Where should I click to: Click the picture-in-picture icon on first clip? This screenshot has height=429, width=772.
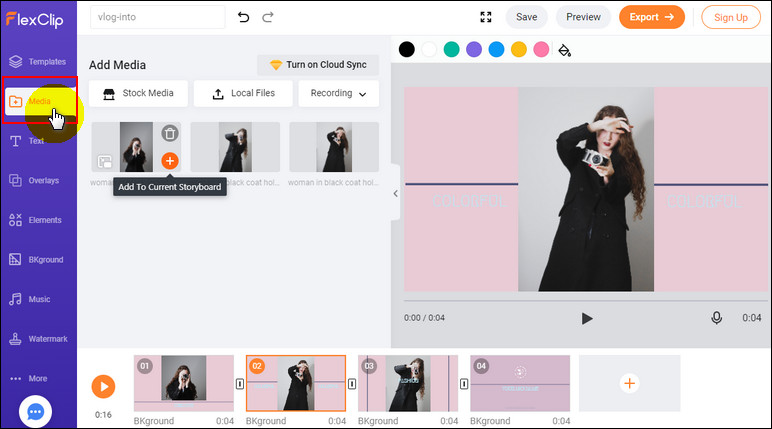105,162
